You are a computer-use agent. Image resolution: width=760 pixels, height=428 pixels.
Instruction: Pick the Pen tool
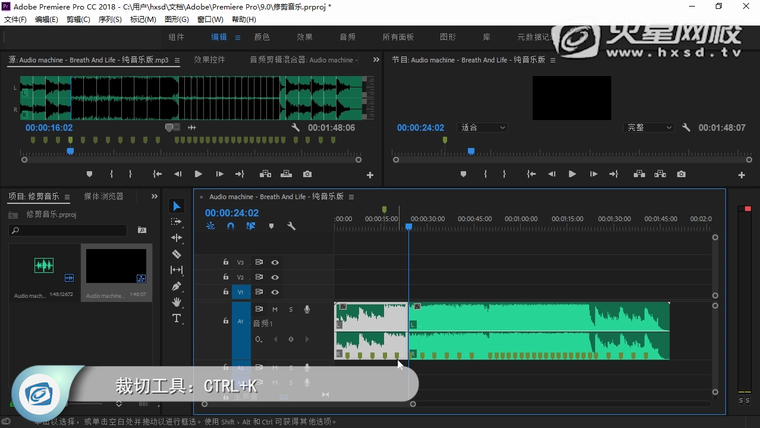(177, 286)
